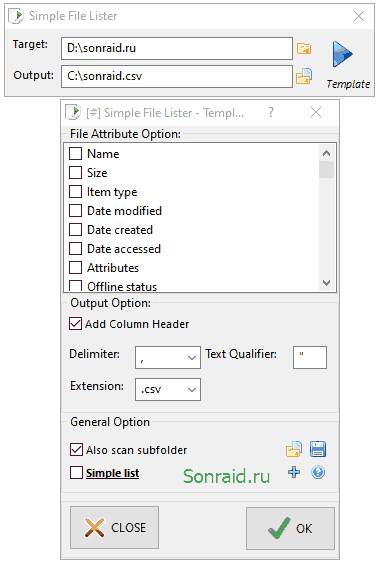
Task: Tick the Name attribute checkbox
Action: coord(76,154)
